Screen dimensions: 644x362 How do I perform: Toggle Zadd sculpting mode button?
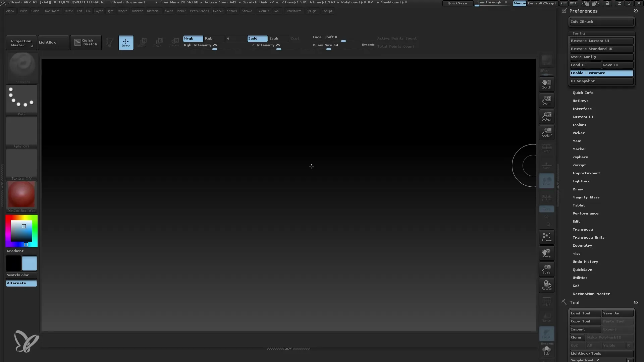click(257, 38)
